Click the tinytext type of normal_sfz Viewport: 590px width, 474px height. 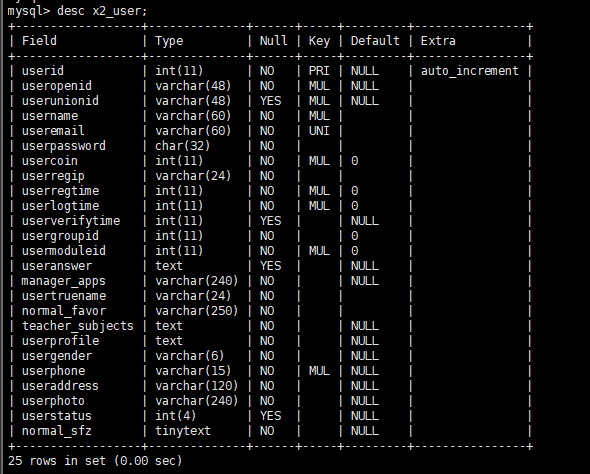[x=183, y=431]
